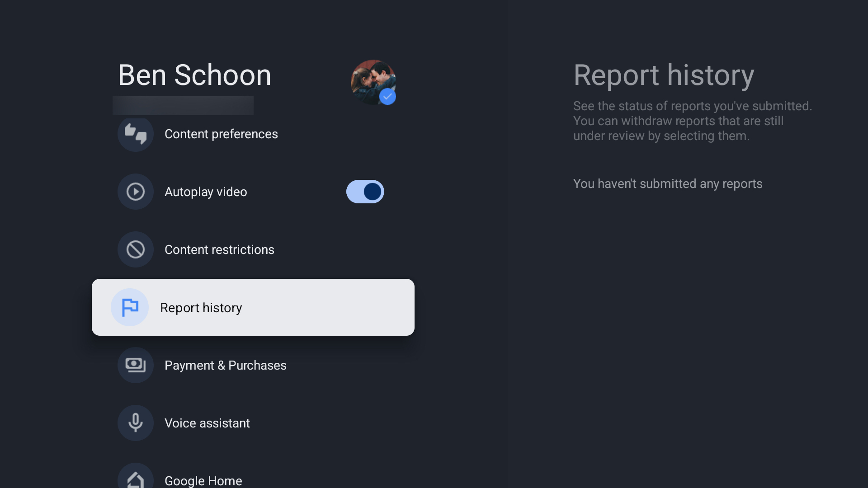This screenshot has height=488, width=868.
Task: Click the Voice assistant microphone icon
Action: [136, 423]
